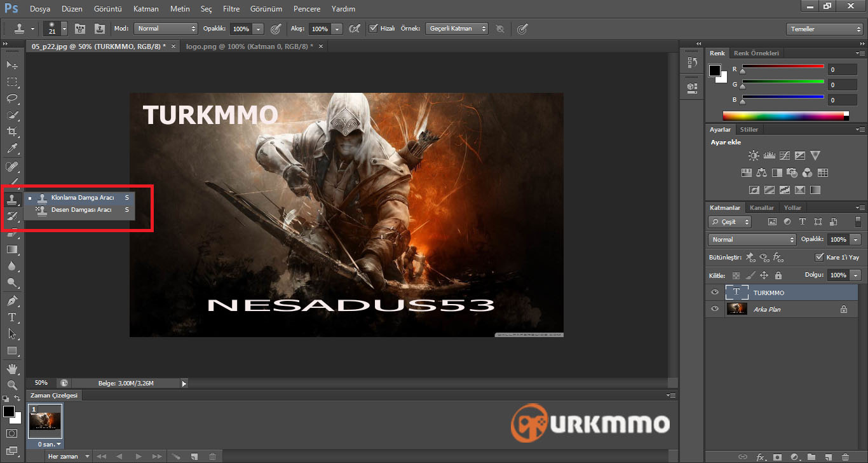Toggle lock image pixels brush icon
This screenshot has width=868, height=463.
click(750, 275)
